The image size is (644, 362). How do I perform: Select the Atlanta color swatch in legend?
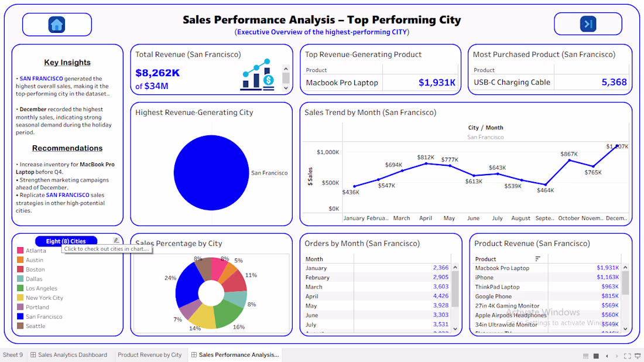[x=20, y=251]
